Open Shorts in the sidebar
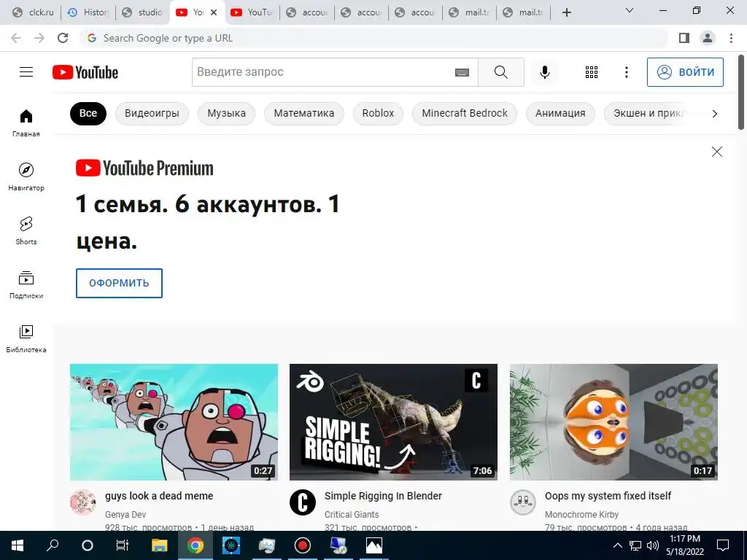Image resolution: width=747 pixels, height=560 pixels. point(26,230)
